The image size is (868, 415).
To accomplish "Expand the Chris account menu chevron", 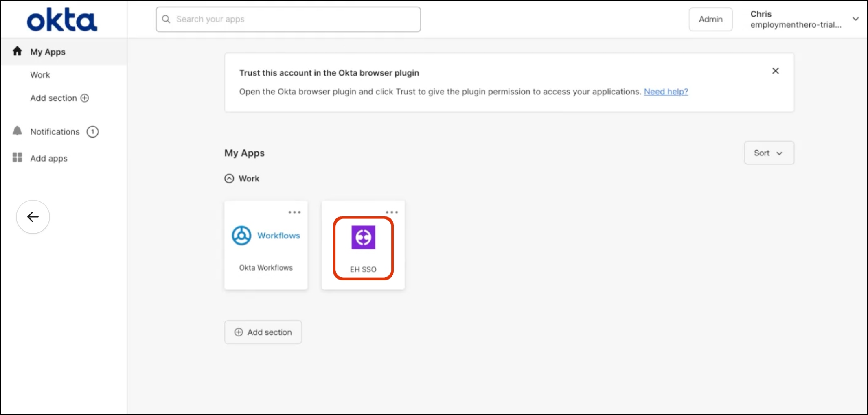I will 855,19.
